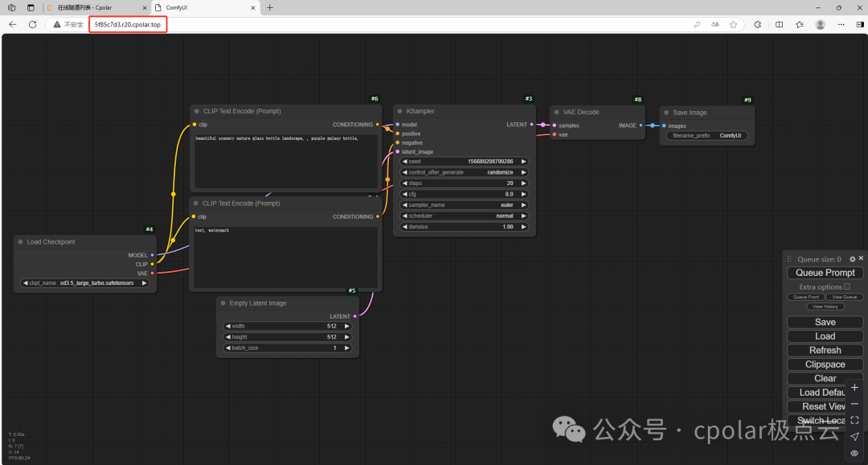Cycle sampler_name using its right arrow
The image size is (868, 465).
tap(523, 204)
